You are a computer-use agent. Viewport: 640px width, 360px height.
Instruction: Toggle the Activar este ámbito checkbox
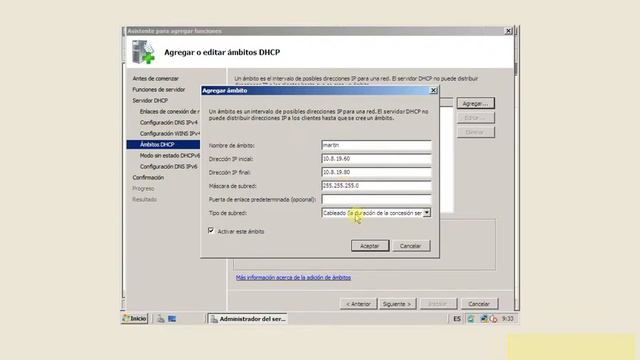pyautogui.click(x=211, y=231)
